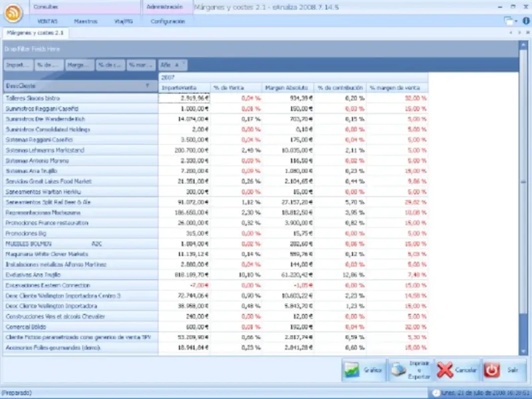Image resolution: width=532 pixels, height=399 pixels.
Task: Click the Gráfico button label
Action: 372,370
